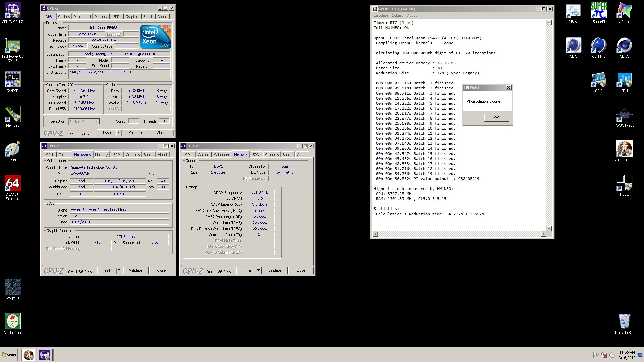Click motherboard model field EP45-UD3R
This screenshot has width=644, height=362.
click(101, 173)
